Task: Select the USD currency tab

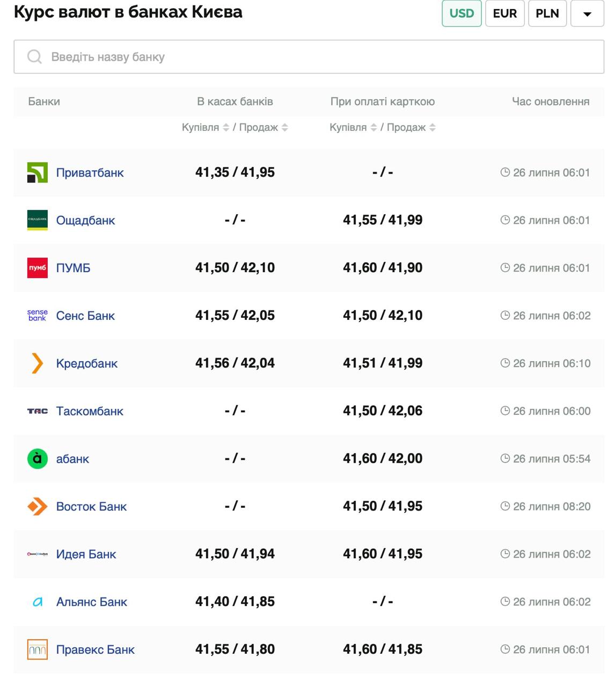Action: (x=461, y=13)
